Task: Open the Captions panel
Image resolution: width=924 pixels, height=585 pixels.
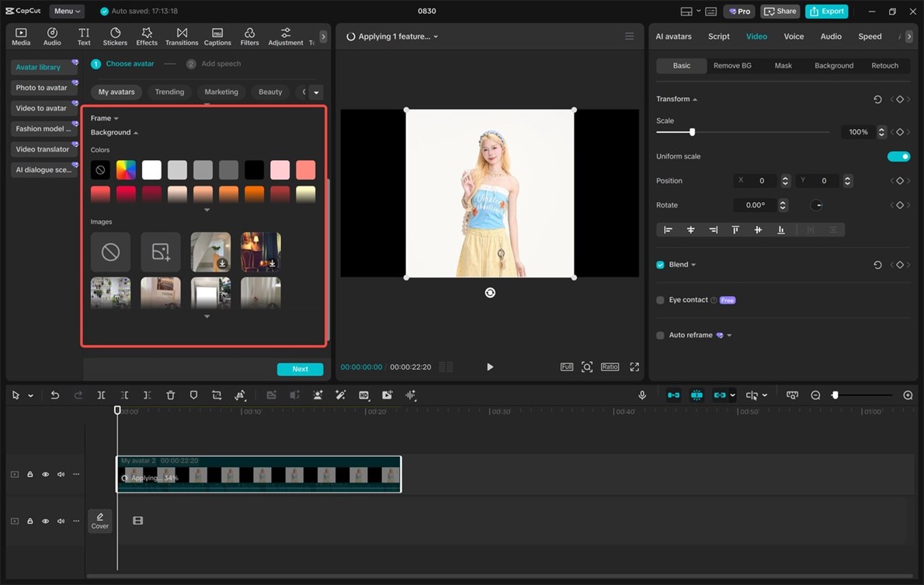Action: point(217,36)
